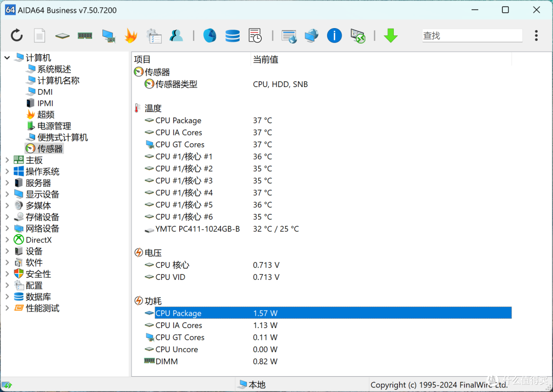
Task: Click the memory module toolbar icon
Action: coord(85,36)
